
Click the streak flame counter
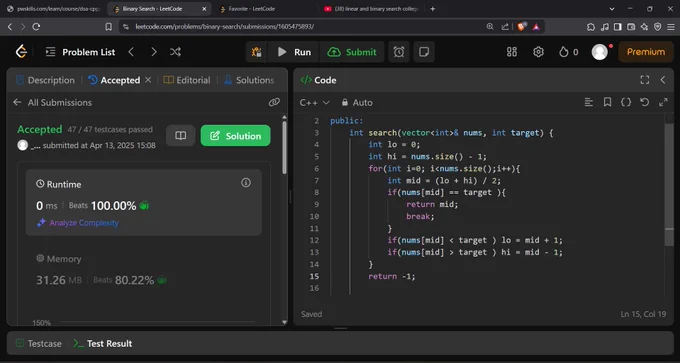(x=569, y=52)
